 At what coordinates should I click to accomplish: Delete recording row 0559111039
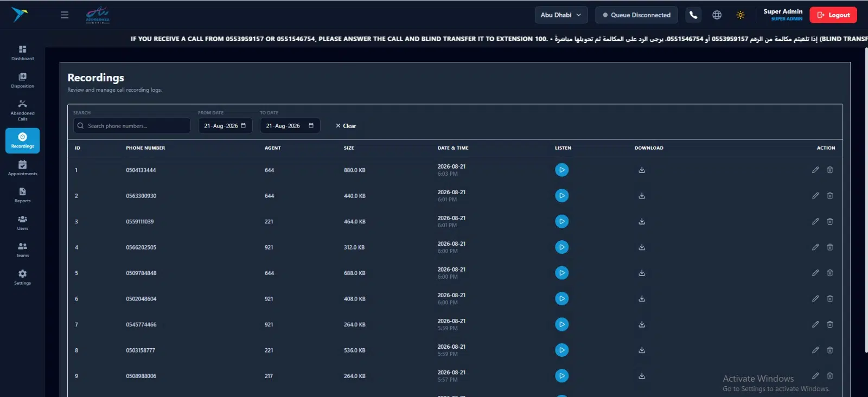tap(830, 221)
